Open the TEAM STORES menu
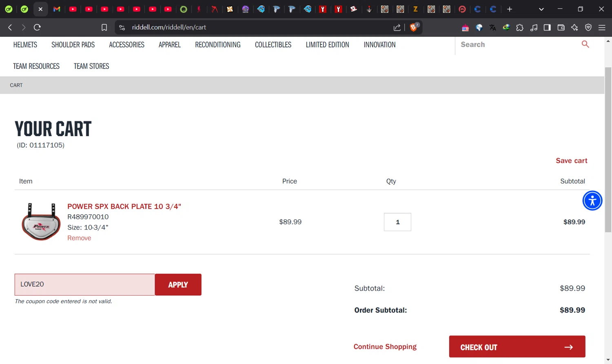Image resolution: width=612 pixels, height=364 pixels. click(91, 66)
